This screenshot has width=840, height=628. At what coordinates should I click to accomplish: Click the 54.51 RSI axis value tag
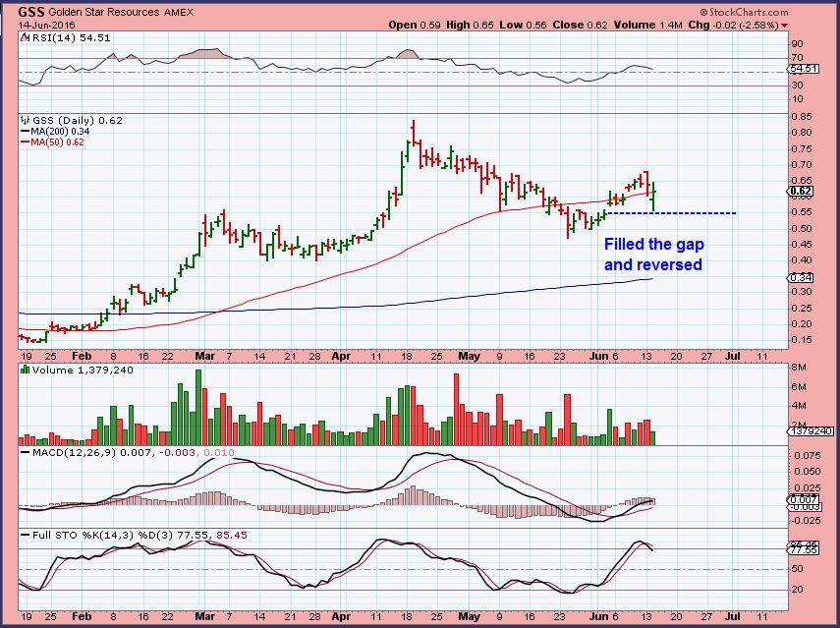804,69
